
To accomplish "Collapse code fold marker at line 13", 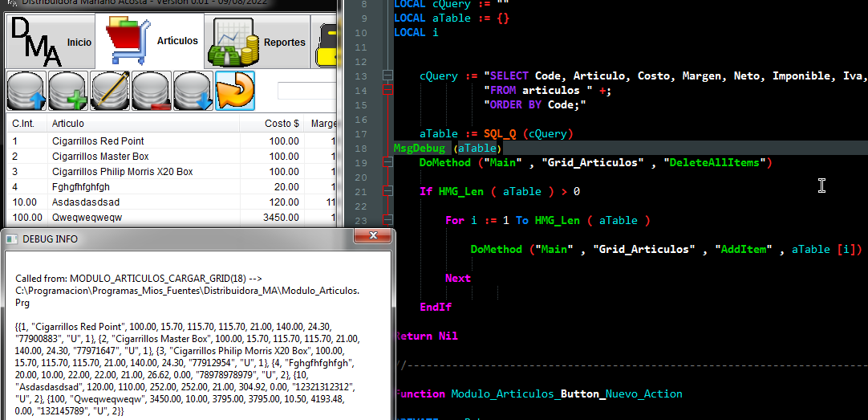I will [x=388, y=76].
